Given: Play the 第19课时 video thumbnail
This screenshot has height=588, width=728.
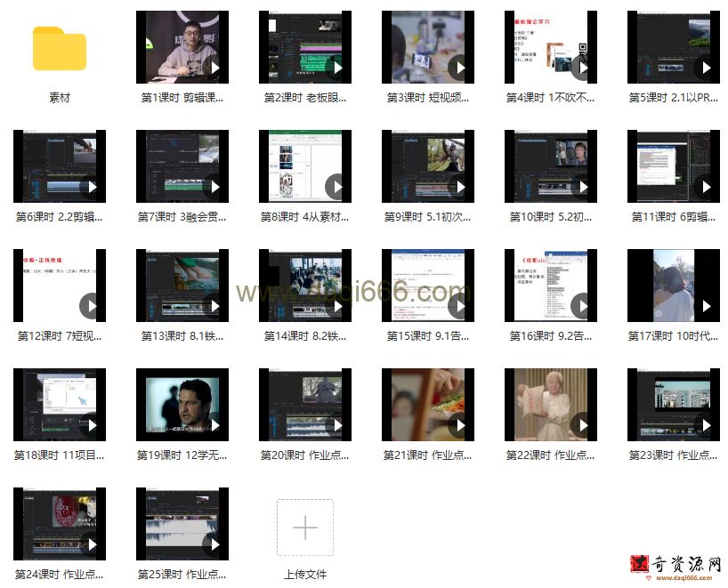Looking at the screenshot, I should tap(182, 405).
